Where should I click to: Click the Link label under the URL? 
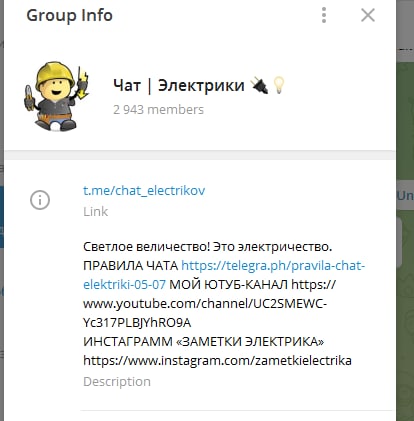95,211
